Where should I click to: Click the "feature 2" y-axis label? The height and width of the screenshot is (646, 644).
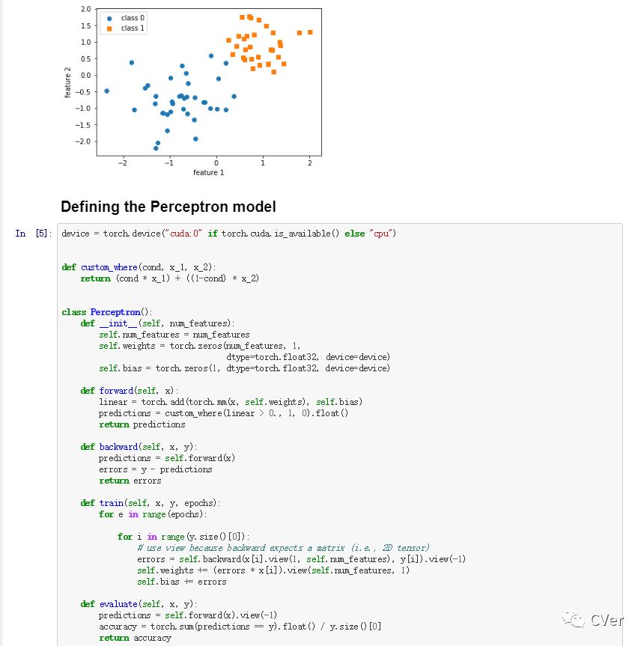pos(67,81)
